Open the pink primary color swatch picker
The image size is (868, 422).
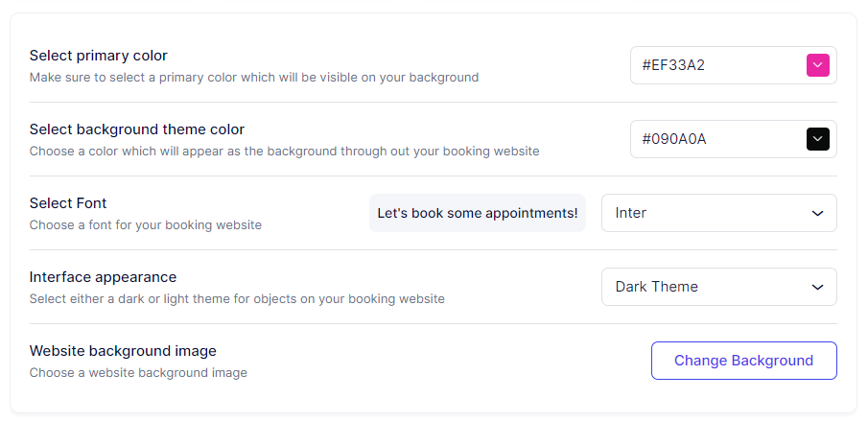point(817,65)
